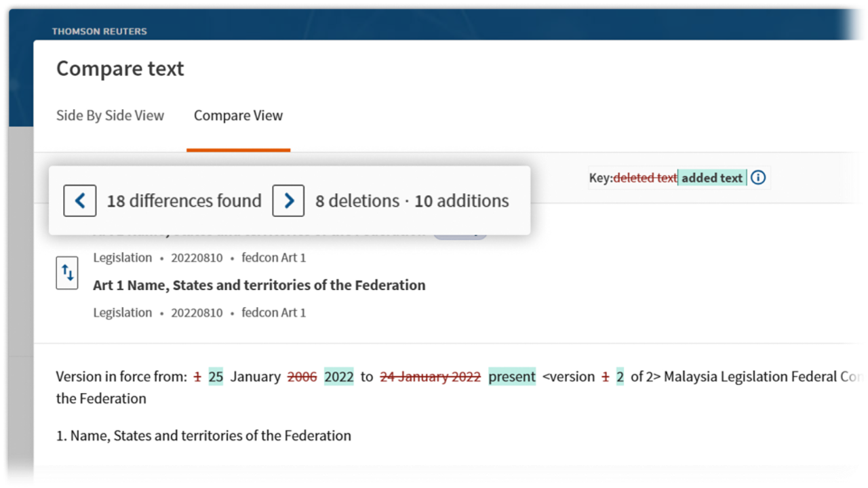Jump to the next difference
Viewport: 868px width, 488px height.
pyautogui.click(x=288, y=201)
